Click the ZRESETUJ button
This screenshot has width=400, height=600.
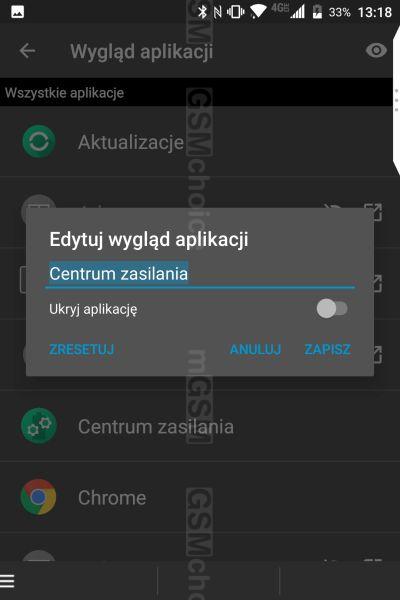(x=82, y=349)
